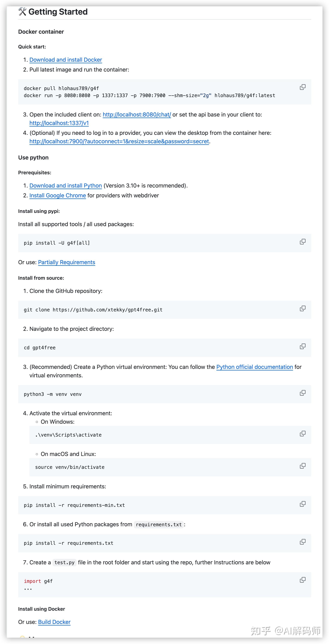Image resolution: width=329 pixels, height=644 pixels.
Task: Copy the pip install -U g4f[all] command
Action: pyautogui.click(x=303, y=241)
